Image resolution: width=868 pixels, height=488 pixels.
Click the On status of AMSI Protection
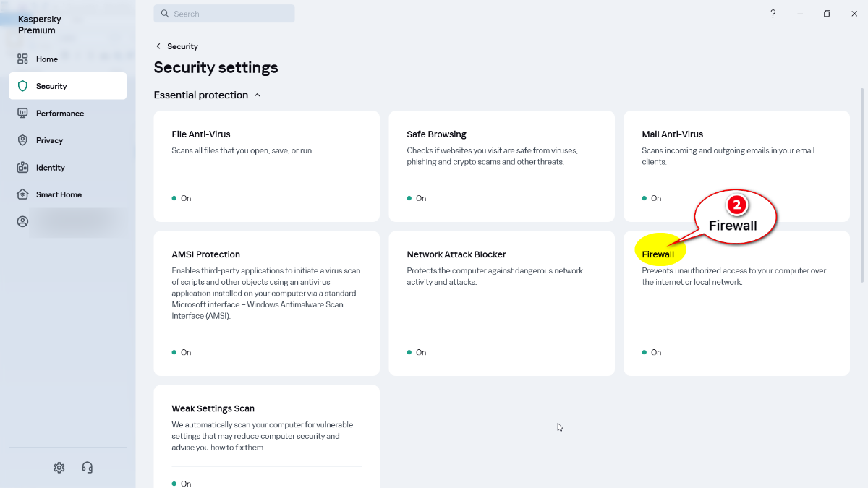tap(182, 353)
